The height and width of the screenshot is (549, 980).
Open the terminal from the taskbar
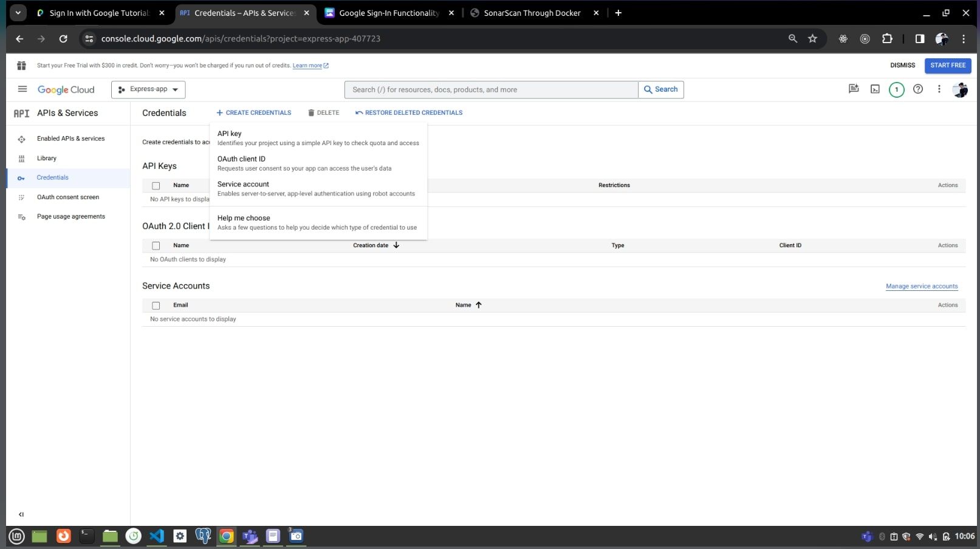[x=87, y=536]
